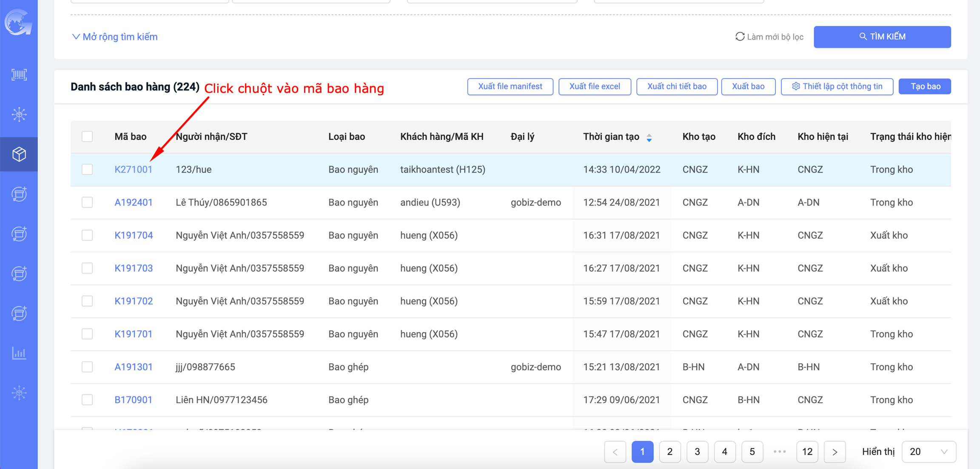Viewport: 980px width, 469px height.
Task: Open the barcode scan sidebar icon
Action: click(19, 75)
